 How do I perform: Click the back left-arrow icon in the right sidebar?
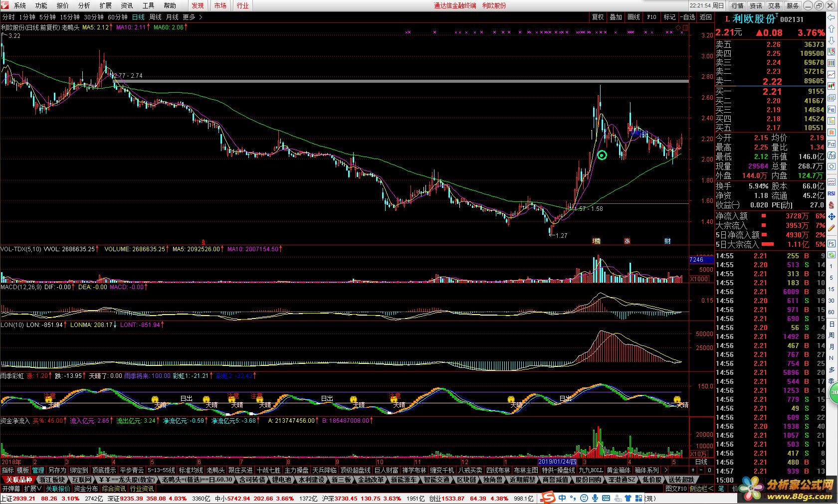pyautogui.click(x=832, y=18)
